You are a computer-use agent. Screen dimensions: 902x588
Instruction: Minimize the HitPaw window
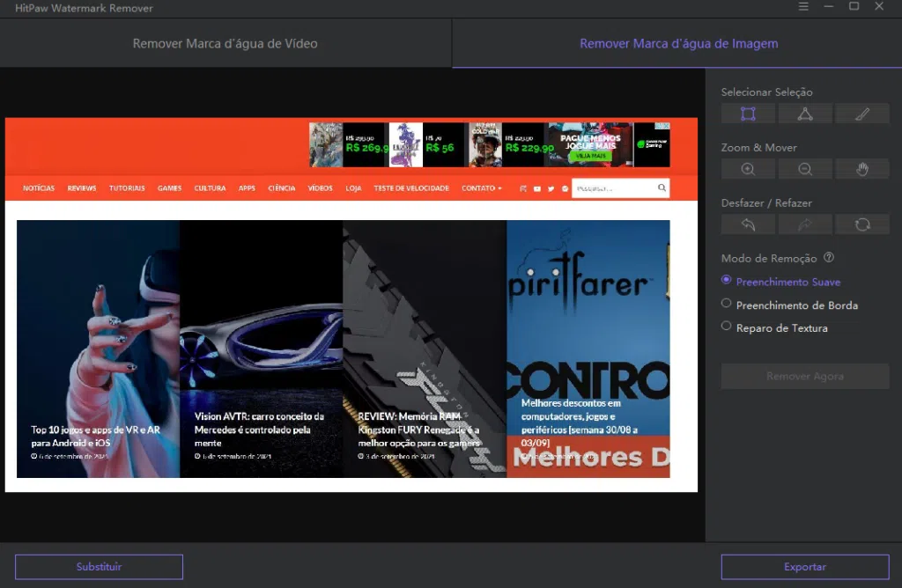(828, 6)
